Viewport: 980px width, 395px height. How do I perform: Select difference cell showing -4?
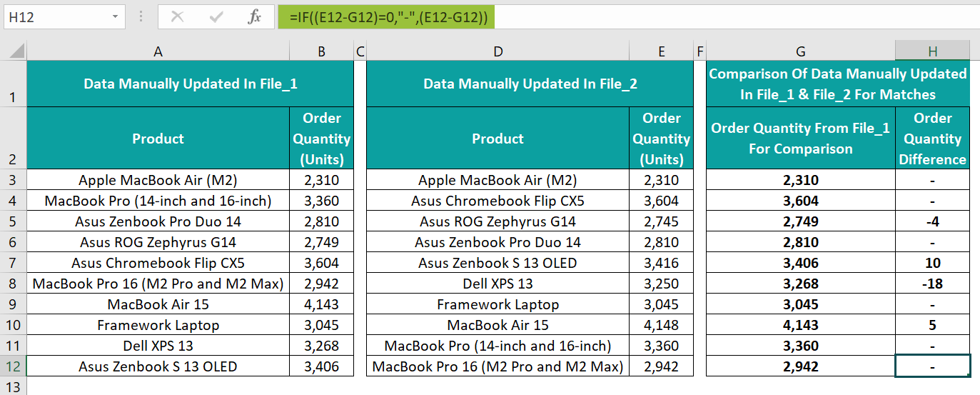[933, 221]
